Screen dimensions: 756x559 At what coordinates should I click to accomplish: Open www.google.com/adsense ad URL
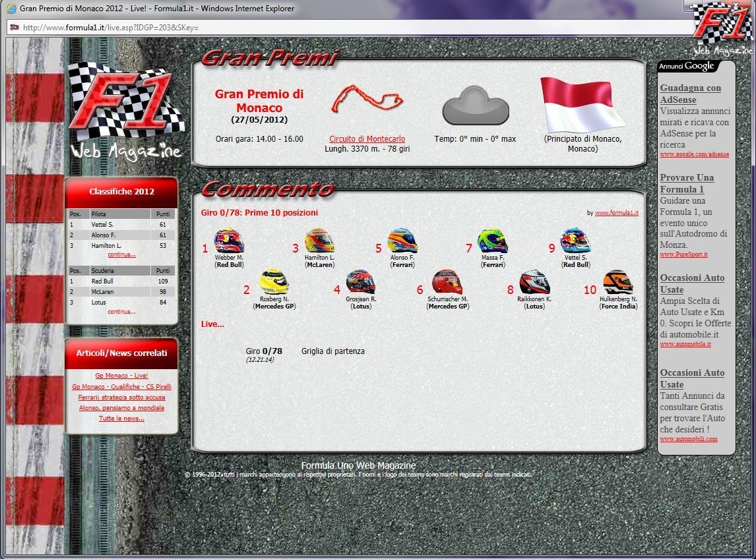[x=694, y=154]
